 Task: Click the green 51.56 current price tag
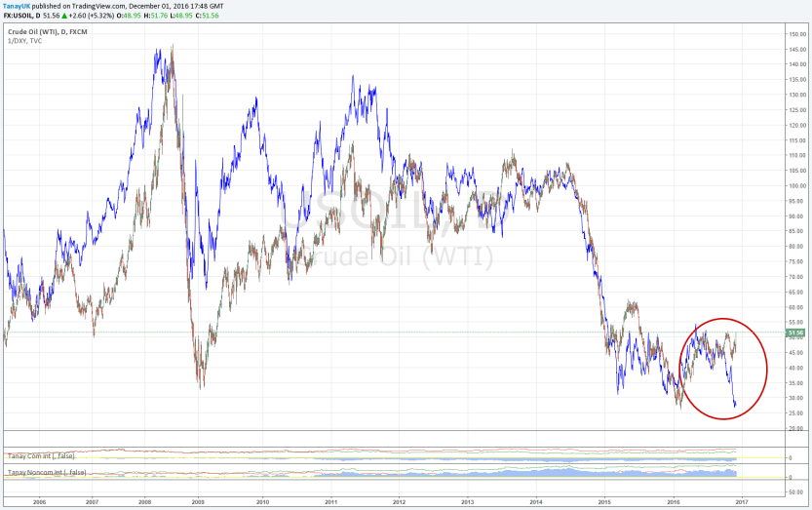pyautogui.click(x=795, y=333)
